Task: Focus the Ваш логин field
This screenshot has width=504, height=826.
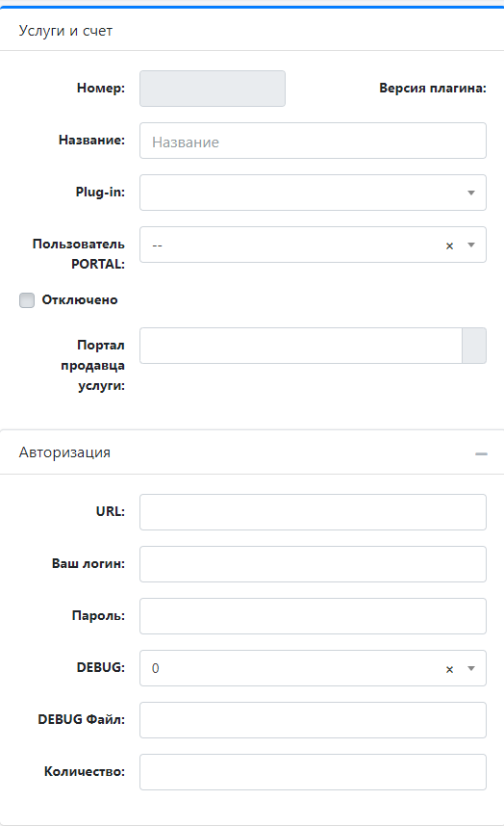Action: (313, 564)
